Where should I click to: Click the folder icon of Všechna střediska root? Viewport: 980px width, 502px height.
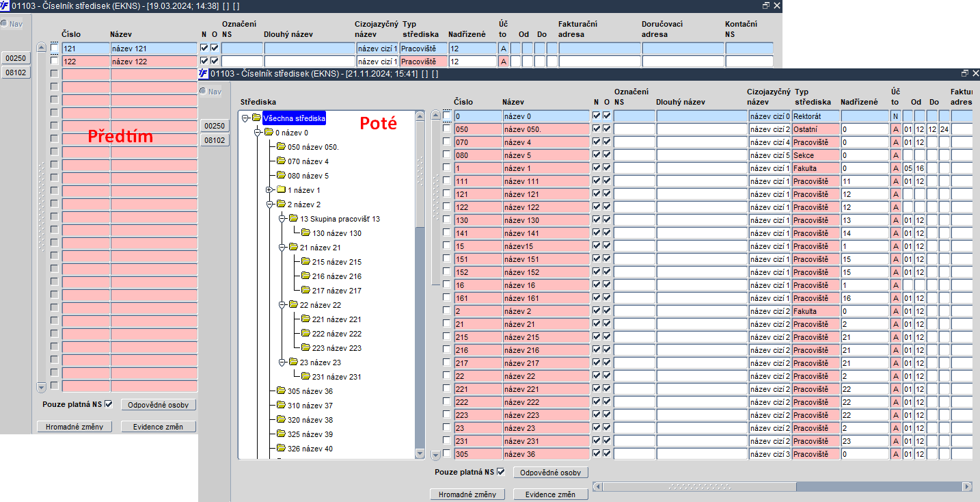click(x=256, y=118)
